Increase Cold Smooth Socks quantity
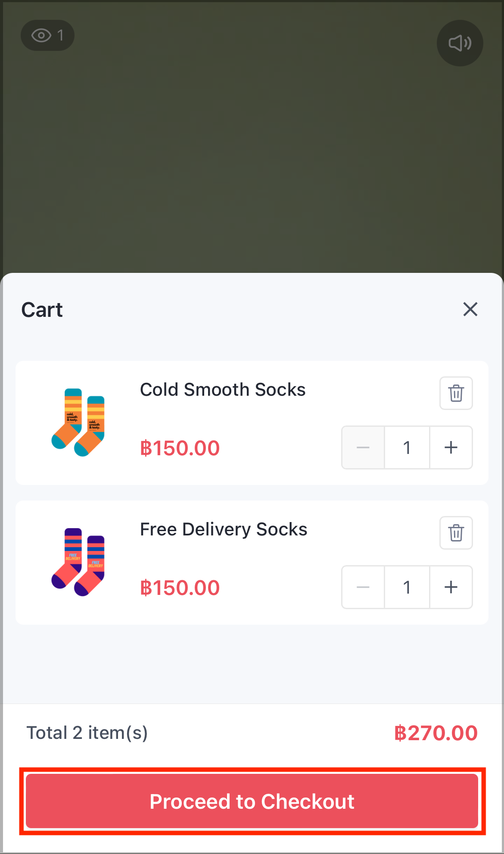504x854 pixels. (x=451, y=447)
